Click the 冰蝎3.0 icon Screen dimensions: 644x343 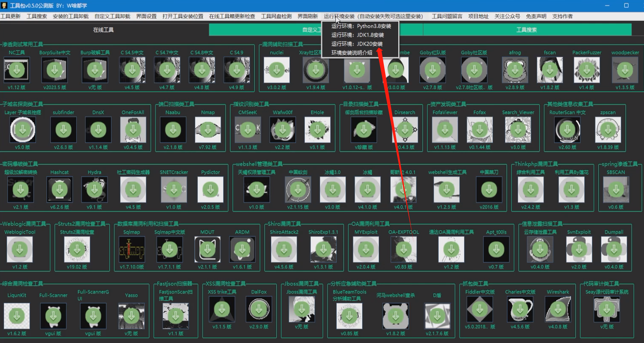tap(333, 189)
